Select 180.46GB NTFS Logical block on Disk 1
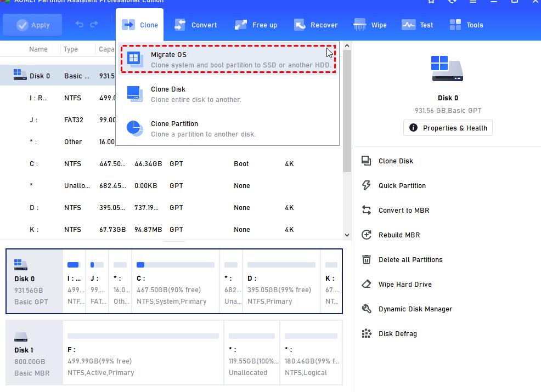The height and width of the screenshot is (392, 541). pyautogui.click(x=311, y=353)
